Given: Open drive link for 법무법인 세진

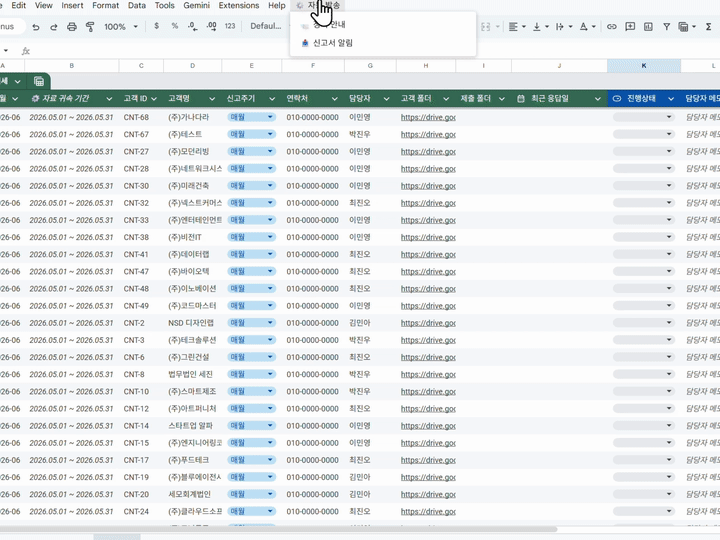Looking at the screenshot, I should [x=428, y=375].
